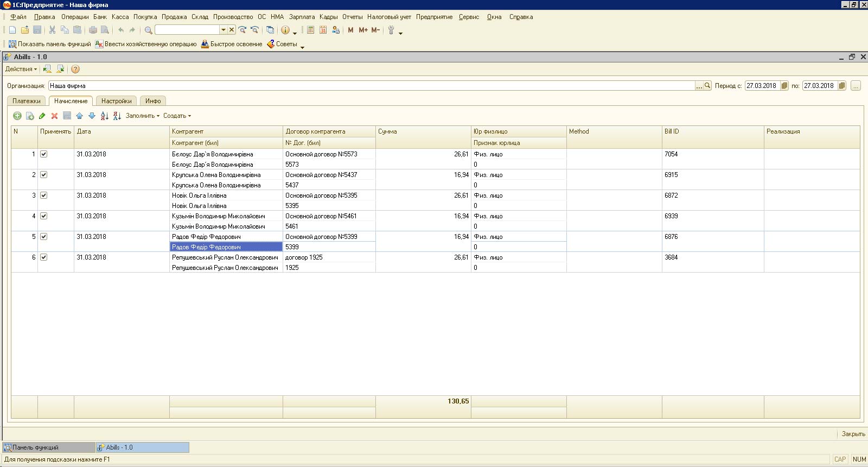Click the Service tools wrench icon
868x467 pixels.
[391, 30]
